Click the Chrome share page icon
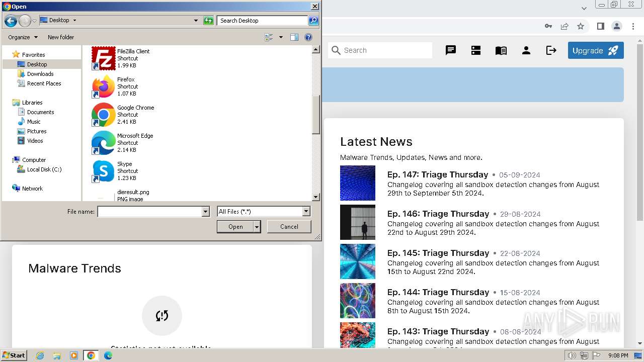Screen dimensions: 644x362 coord(565,26)
